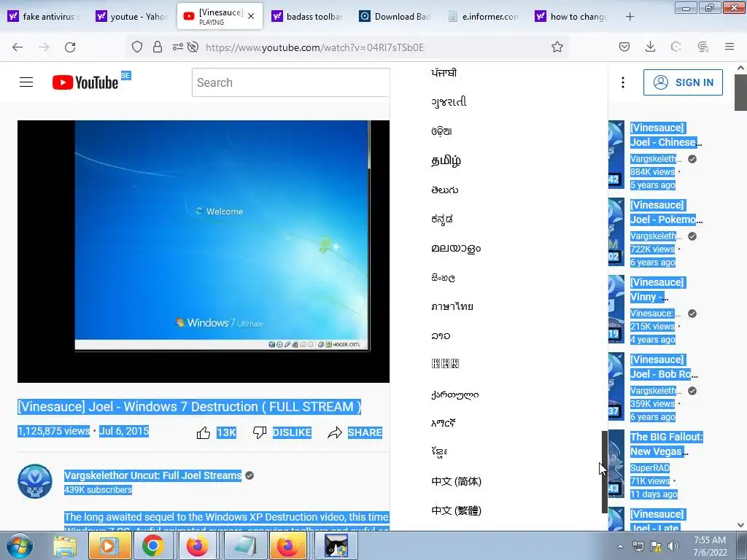Image resolution: width=747 pixels, height=560 pixels.
Task: Open 'Joel - Bob Ro...' suggested video
Action: 664,367
